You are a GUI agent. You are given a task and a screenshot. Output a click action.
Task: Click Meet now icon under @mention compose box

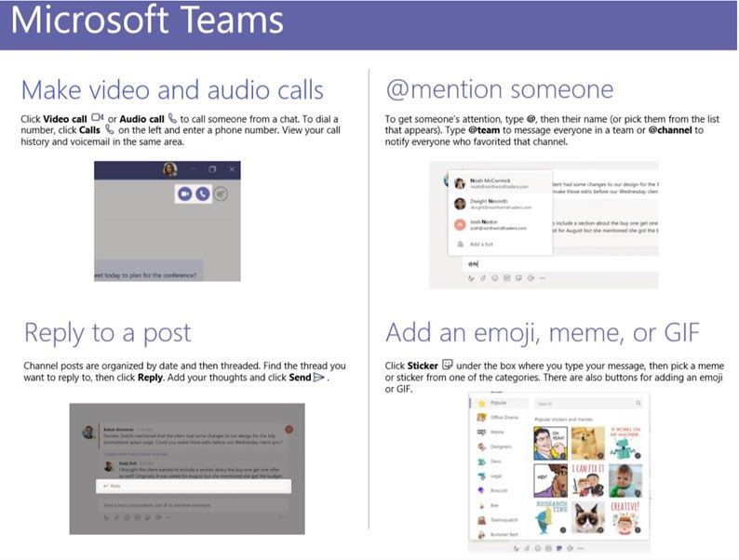click(531, 278)
